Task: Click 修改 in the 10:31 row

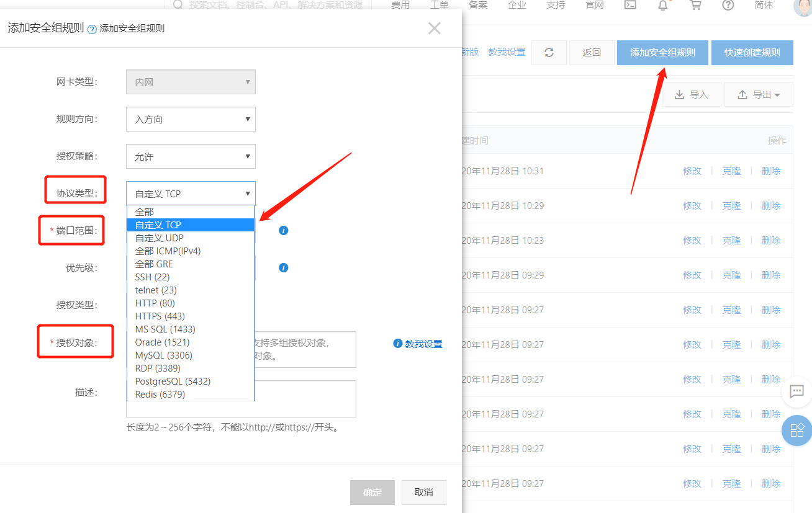Action: [x=692, y=171]
